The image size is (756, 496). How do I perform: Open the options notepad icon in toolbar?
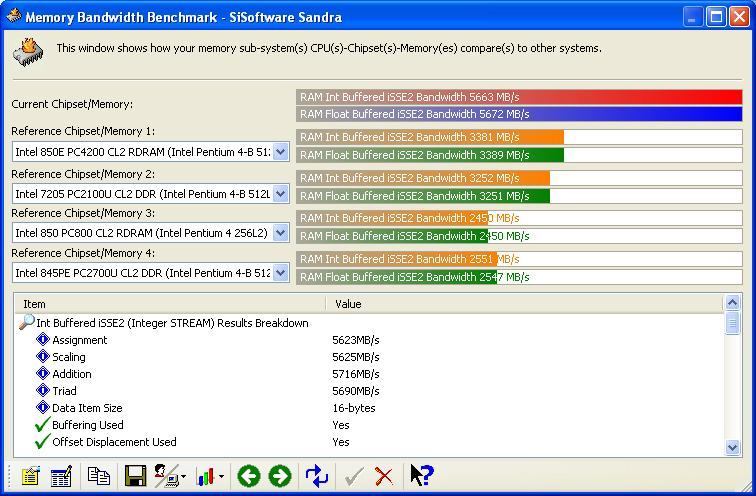coord(30,476)
